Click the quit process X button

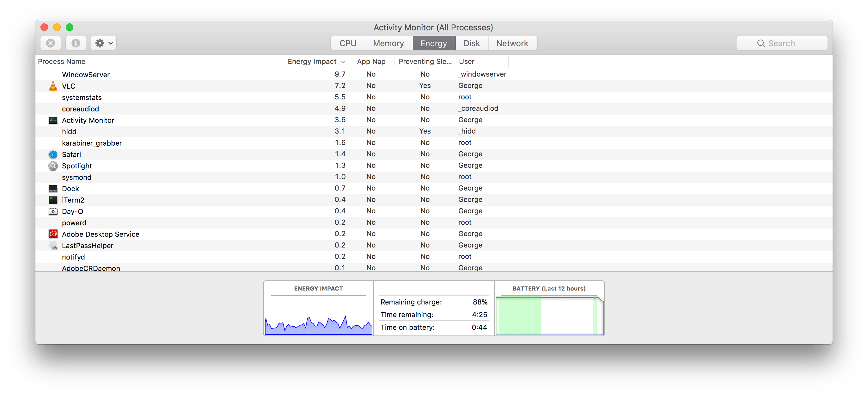tap(51, 43)
